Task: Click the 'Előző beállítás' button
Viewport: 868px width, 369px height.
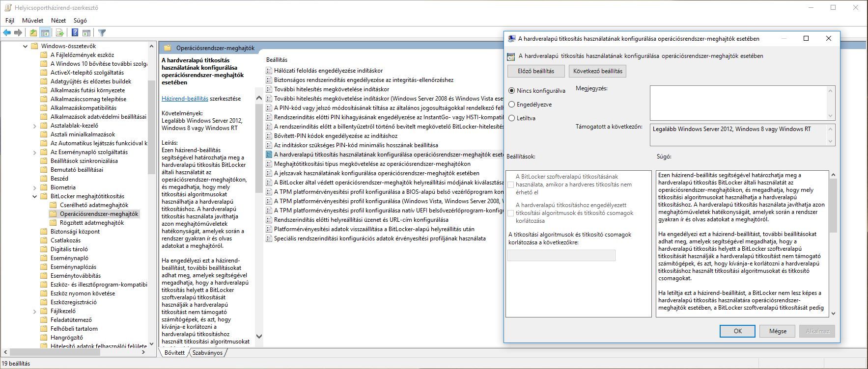Action: (536, 71)
